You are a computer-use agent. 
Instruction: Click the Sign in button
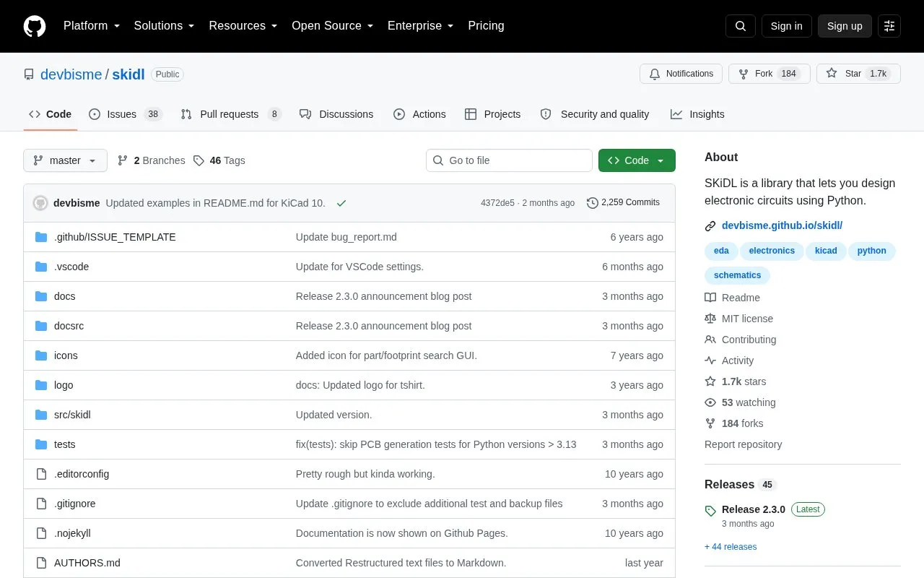tap(786, 26)
